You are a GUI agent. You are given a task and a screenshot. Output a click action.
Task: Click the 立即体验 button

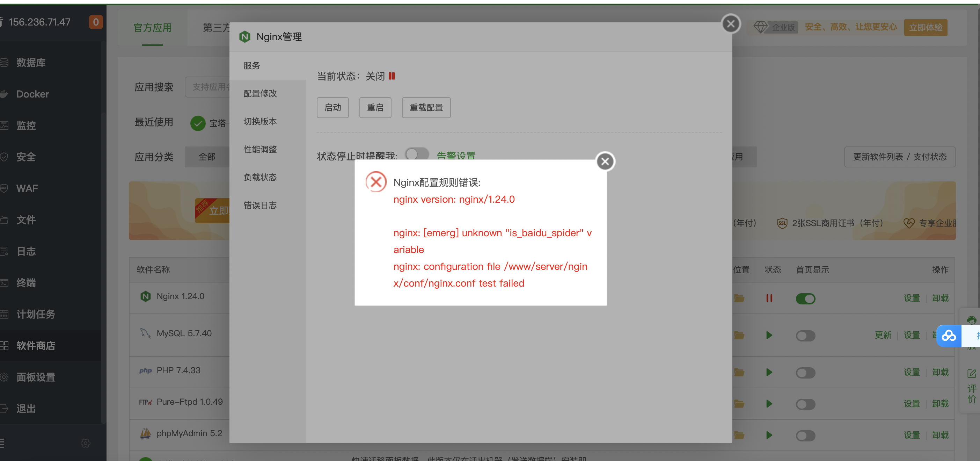(925, 27)
